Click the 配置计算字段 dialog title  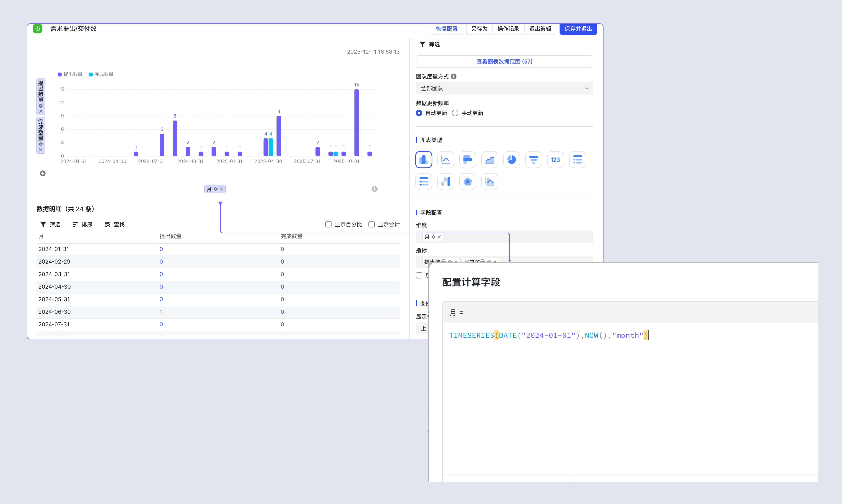pos(471,282)
